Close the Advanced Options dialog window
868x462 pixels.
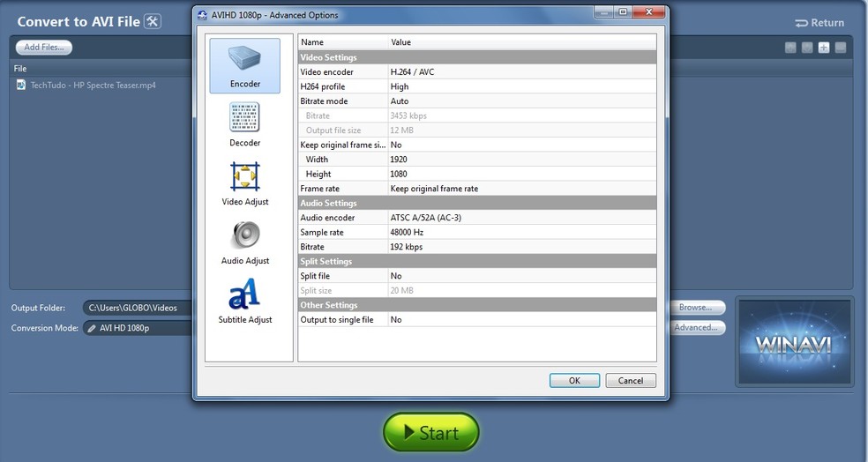(648, 12)
